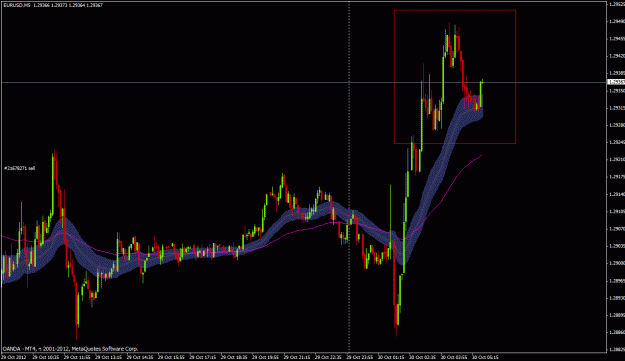This screenshot has height=361, width=625.
Task: Click the 30 Oct 03:55 time axis label
Action: 454,357
